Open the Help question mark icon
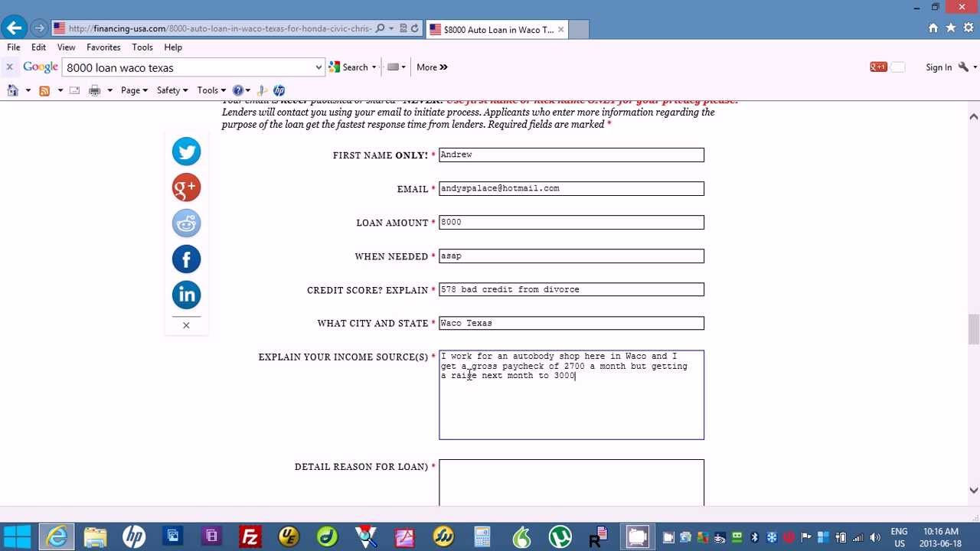The image size is (980, 551). (x=238, y=90)
